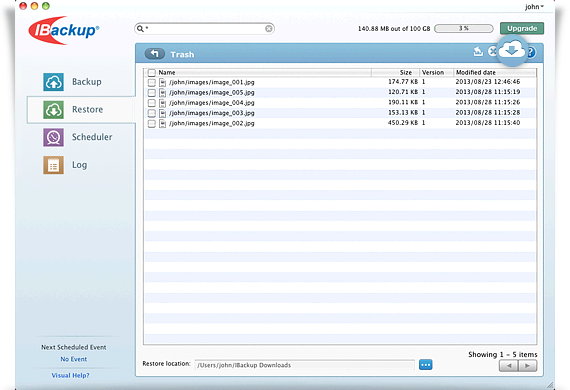The width and height of the screenshot is (570, 390).
Task: Check the box for image_004.jpg
Action: coord(152,103)
